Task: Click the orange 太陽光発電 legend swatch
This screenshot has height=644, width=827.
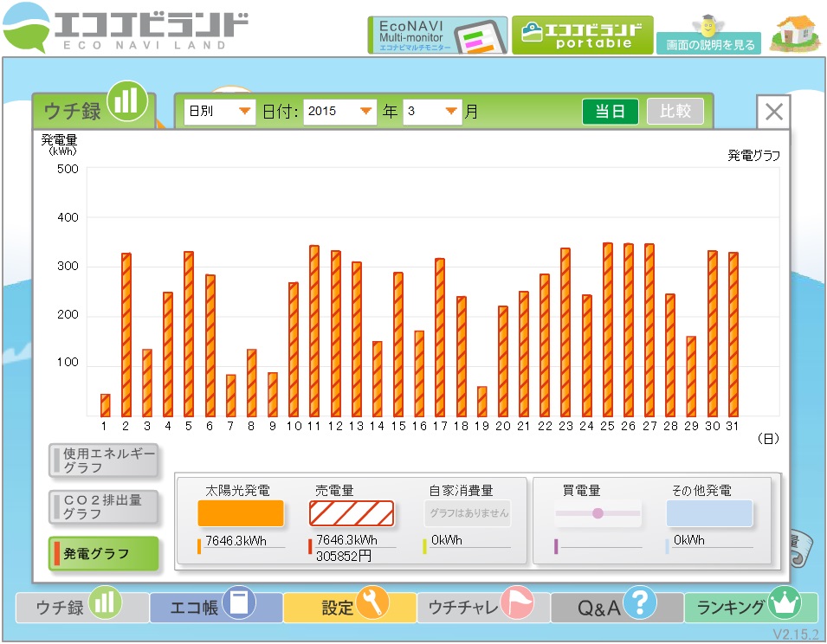Action: (x=241, y=513)
